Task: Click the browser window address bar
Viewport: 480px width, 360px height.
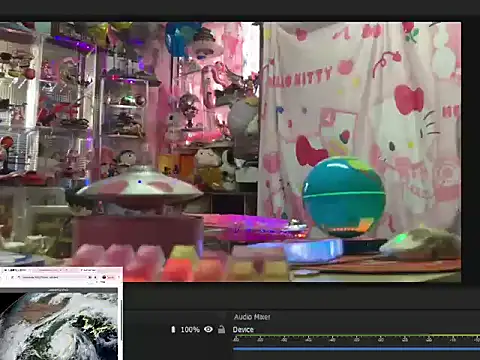Action: (52, 277)
